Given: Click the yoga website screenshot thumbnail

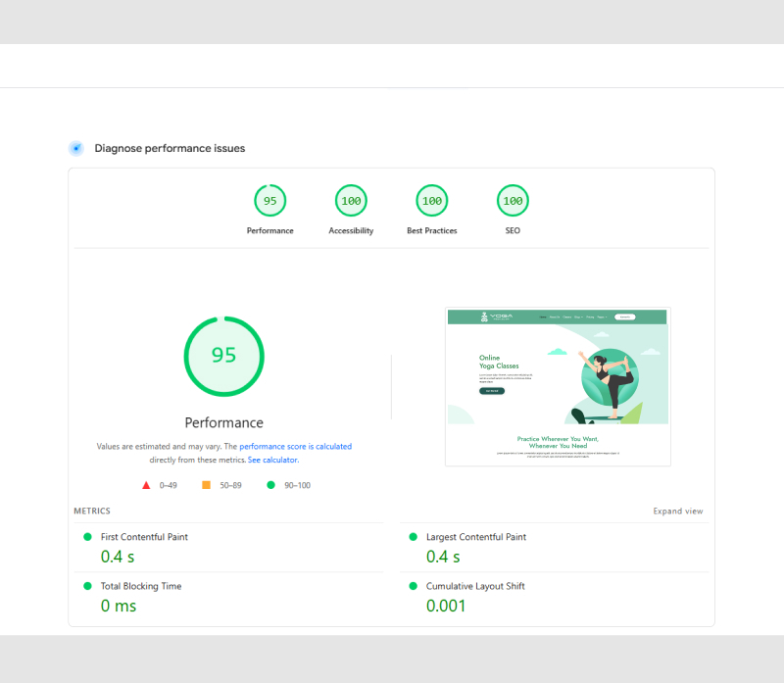Looking at the screenshot, I should (557, 387).
